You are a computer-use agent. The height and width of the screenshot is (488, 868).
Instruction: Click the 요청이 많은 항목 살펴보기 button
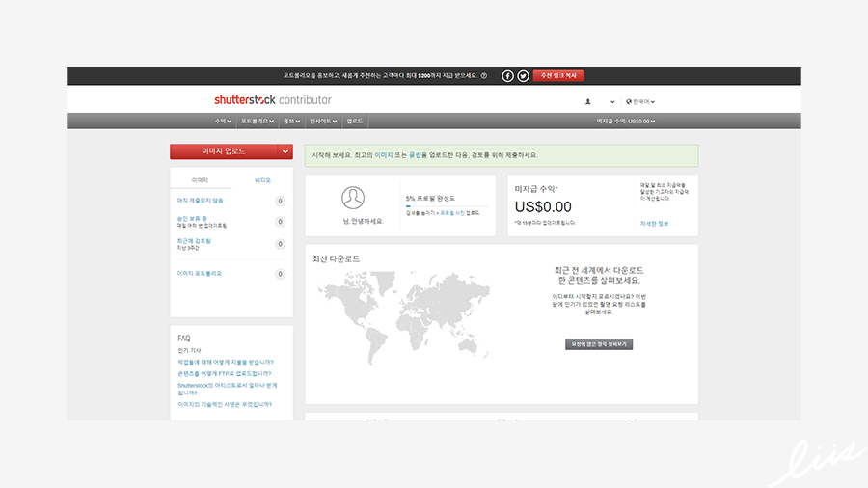[x=599, y=344]
